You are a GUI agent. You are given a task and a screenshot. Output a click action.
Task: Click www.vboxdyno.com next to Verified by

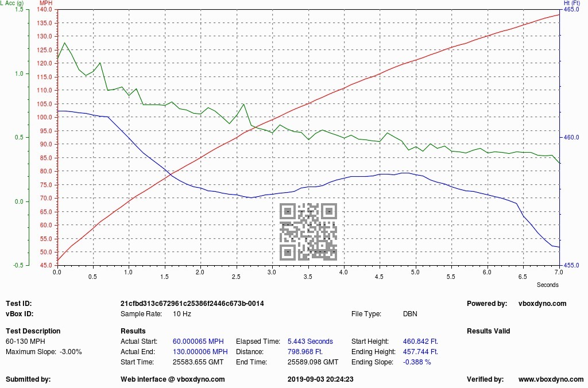pos(551,379)
